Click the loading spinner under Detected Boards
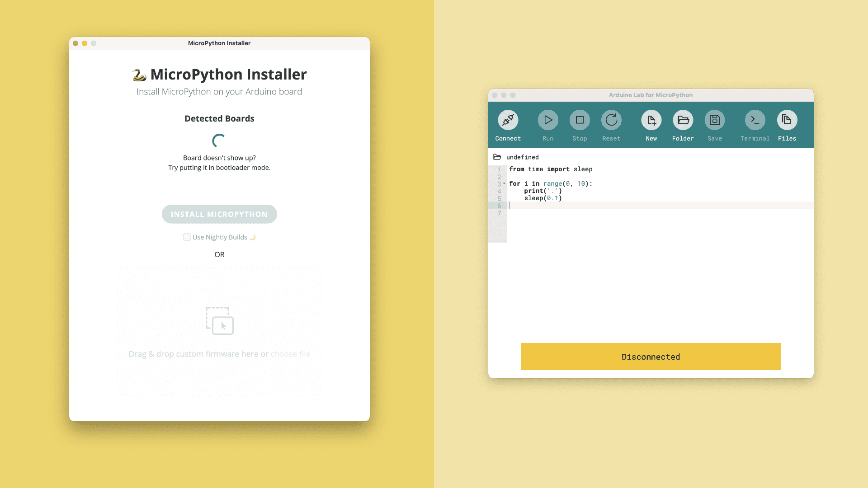This screenshot has width=868, height=488. [x=219, y=141]
